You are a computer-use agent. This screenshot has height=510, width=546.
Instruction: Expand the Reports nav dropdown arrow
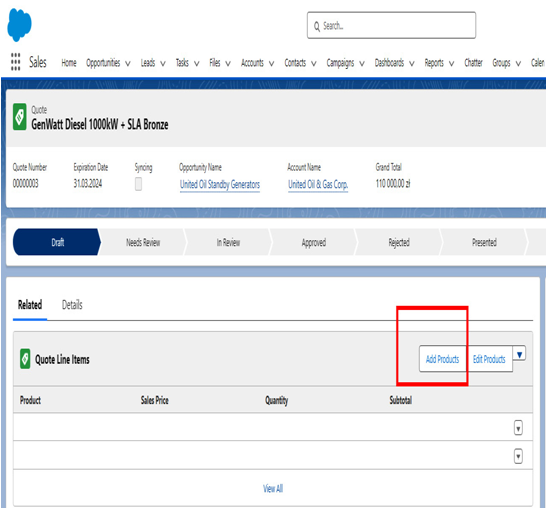coord(452,64)
